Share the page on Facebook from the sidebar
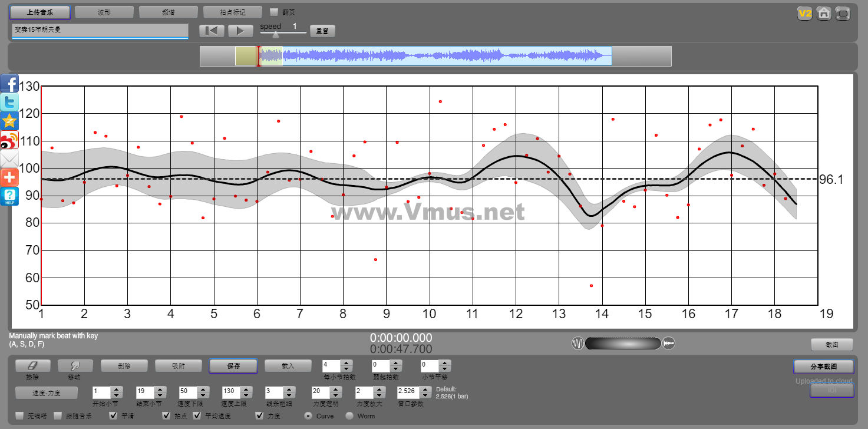The width and height of the screenshot is (868, 429). click(x=9, y=84)
